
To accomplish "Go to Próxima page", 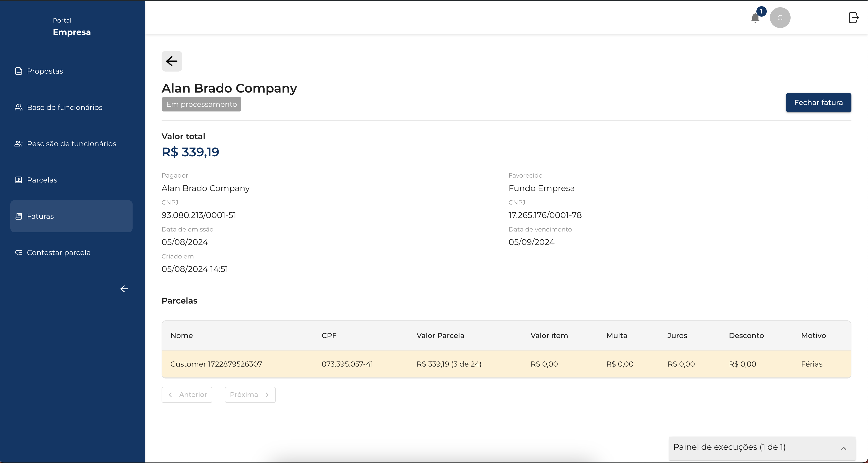I will [250, 395].
